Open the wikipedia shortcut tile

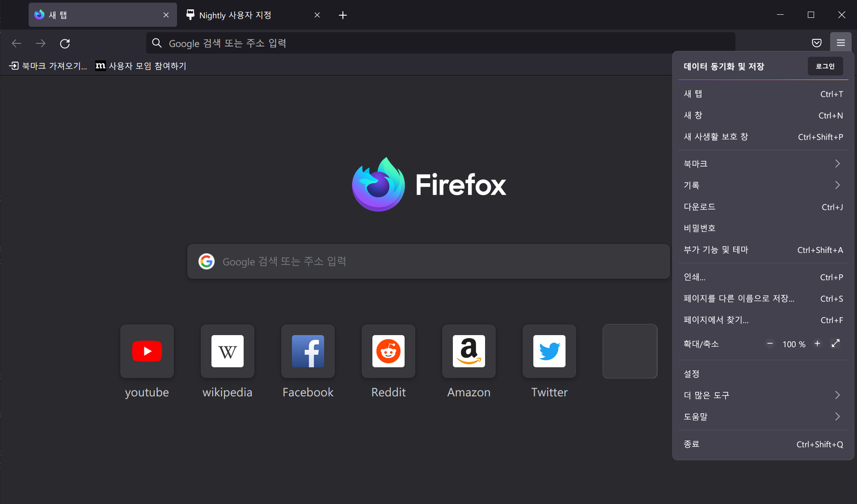pos(228,351)
